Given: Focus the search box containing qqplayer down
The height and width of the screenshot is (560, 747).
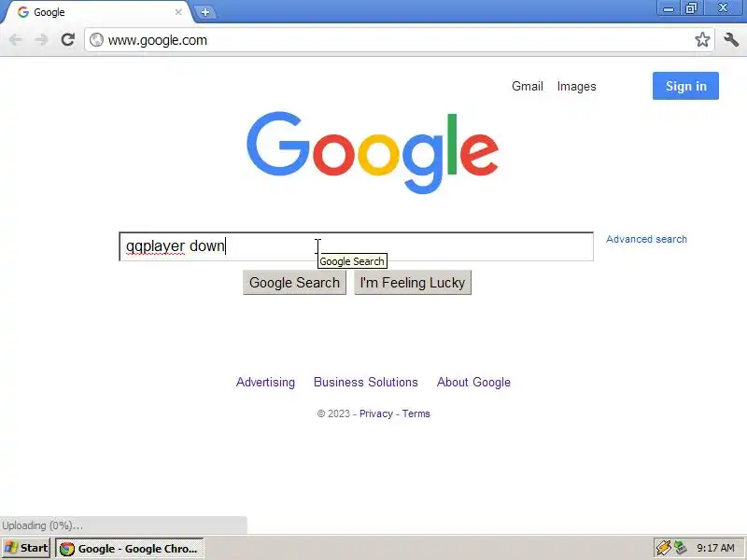Looking at the screenshot, I should pos(357,246).
